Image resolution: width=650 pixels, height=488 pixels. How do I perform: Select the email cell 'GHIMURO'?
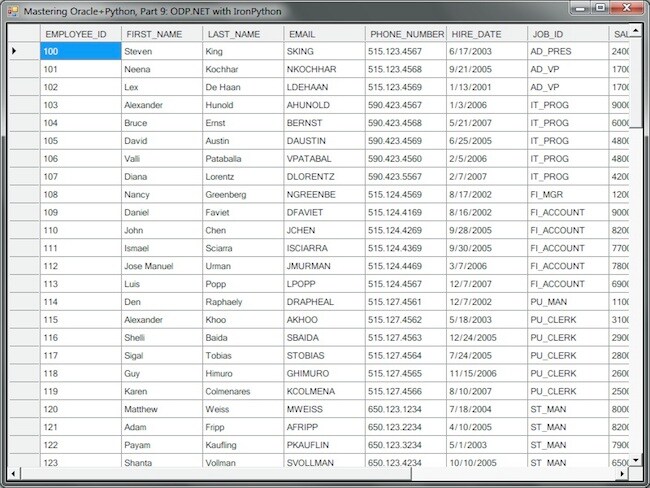coord(325,373)
